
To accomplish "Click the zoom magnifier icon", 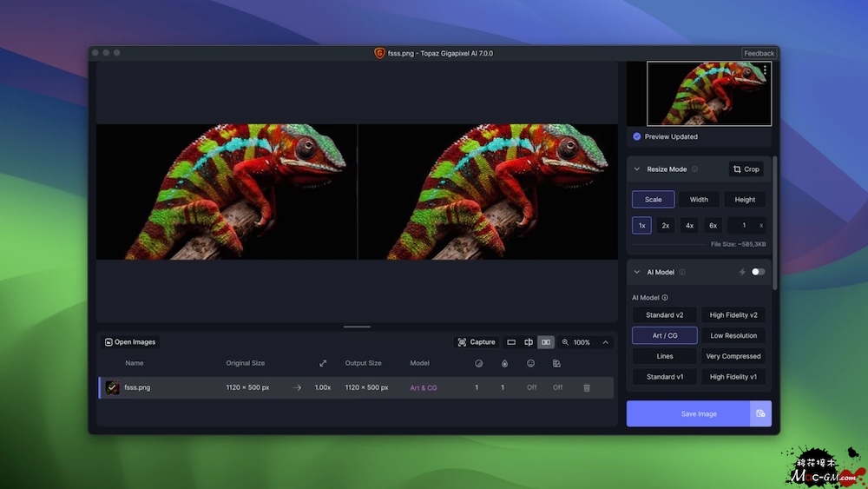I will pos(565,342).
